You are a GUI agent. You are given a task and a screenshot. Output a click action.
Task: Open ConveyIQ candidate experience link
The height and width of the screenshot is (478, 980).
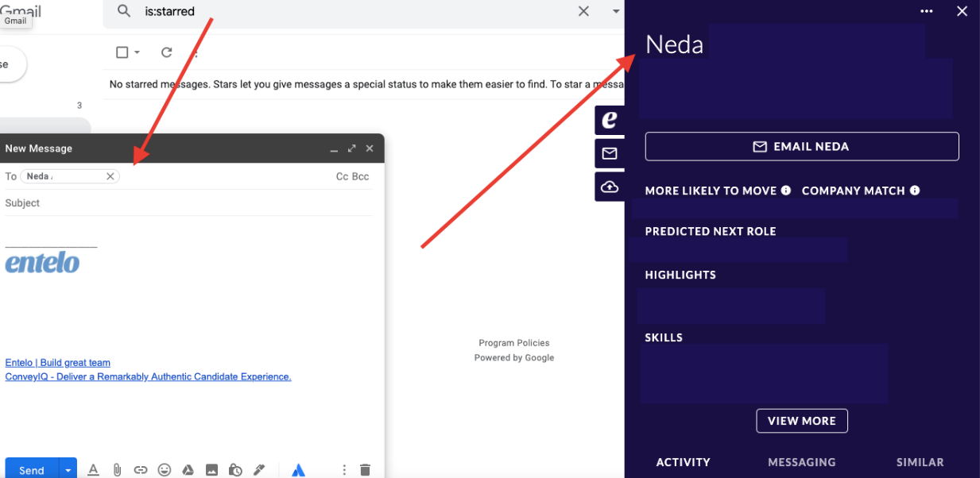point(149,377)
